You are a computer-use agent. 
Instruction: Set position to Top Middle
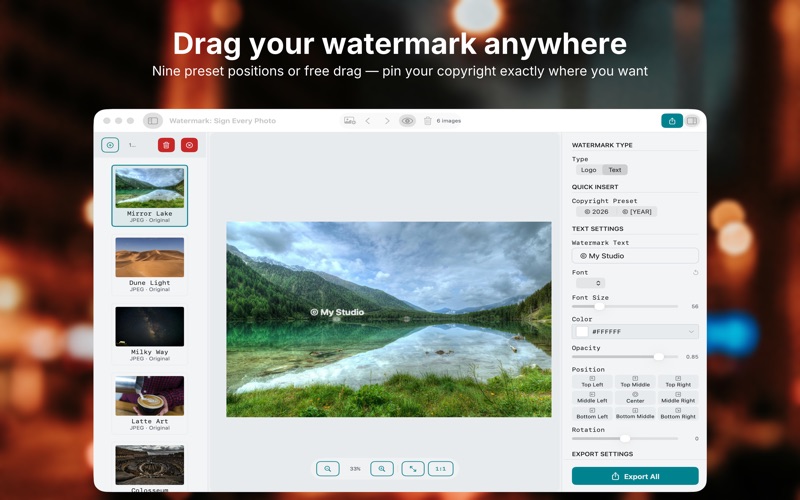coord(635,382)
